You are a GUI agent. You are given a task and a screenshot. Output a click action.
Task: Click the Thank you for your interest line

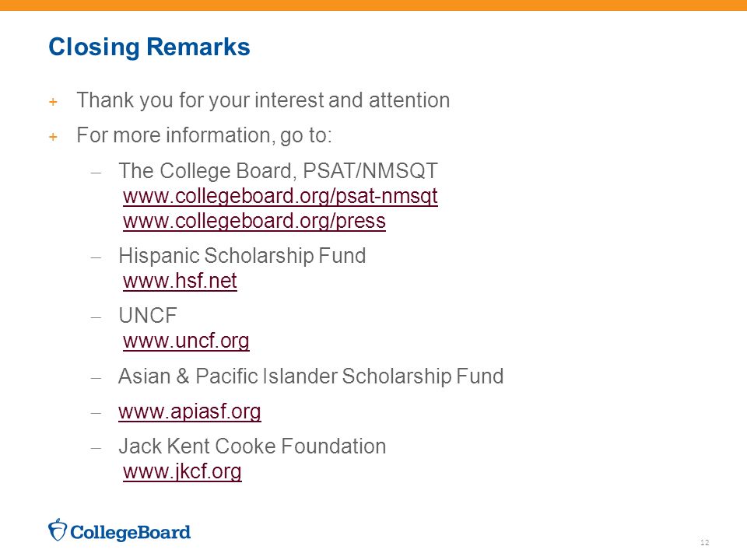pos(263,100)
